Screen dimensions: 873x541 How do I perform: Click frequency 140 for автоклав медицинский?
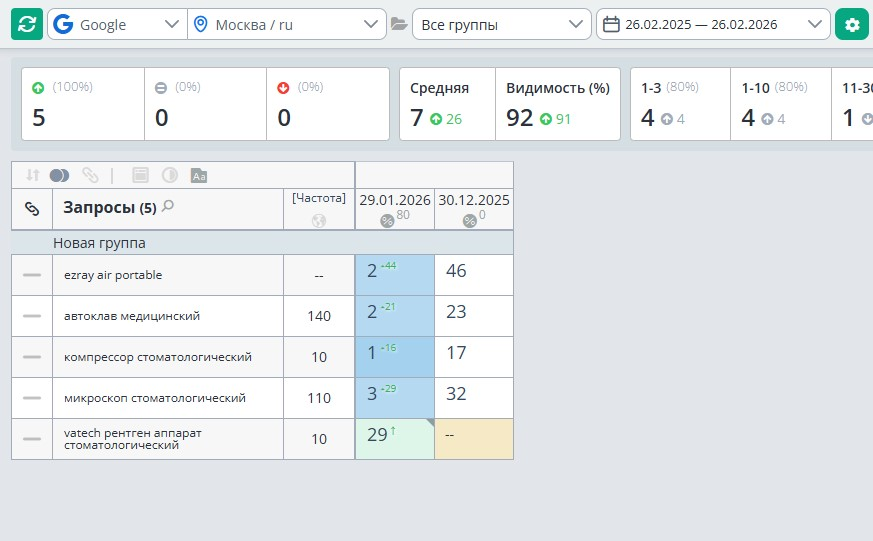[319, 316]
